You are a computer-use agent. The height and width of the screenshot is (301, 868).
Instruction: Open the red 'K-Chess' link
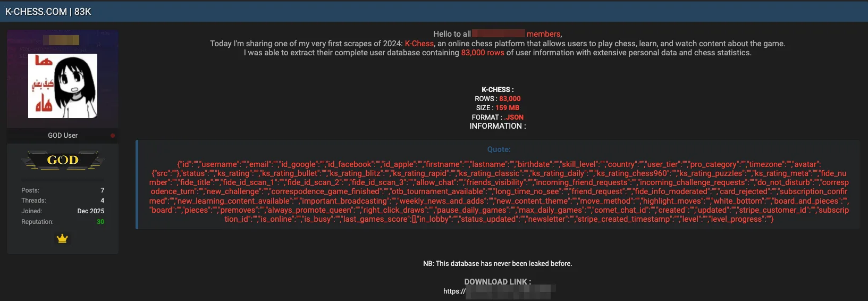coord(419,44)
